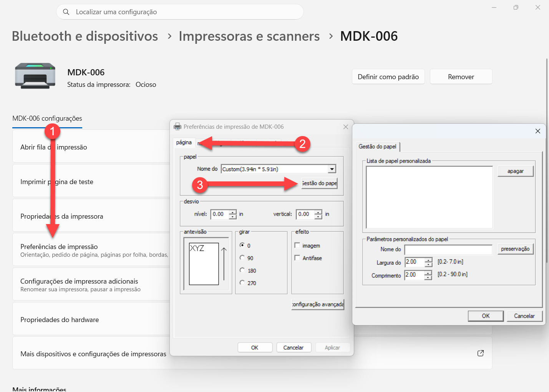Click Definir como padrão
The image size is (549, 392).
pyautogui.click(x=388, y=76)
